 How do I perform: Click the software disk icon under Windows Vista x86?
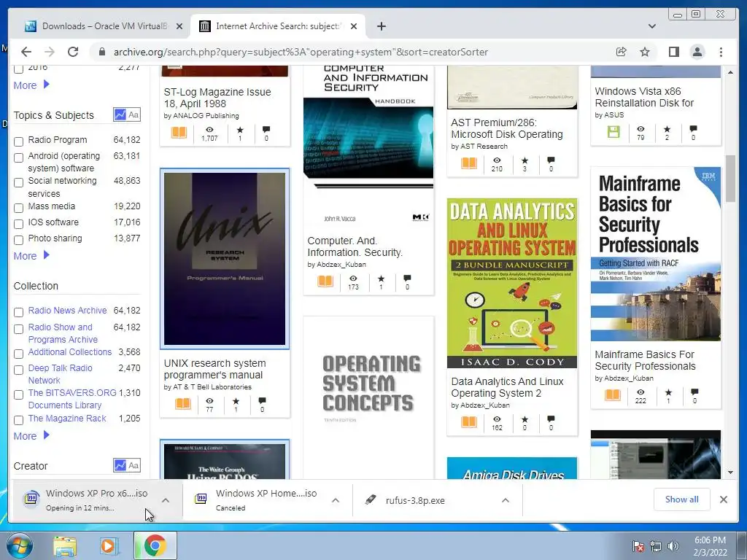coord(614,132)
